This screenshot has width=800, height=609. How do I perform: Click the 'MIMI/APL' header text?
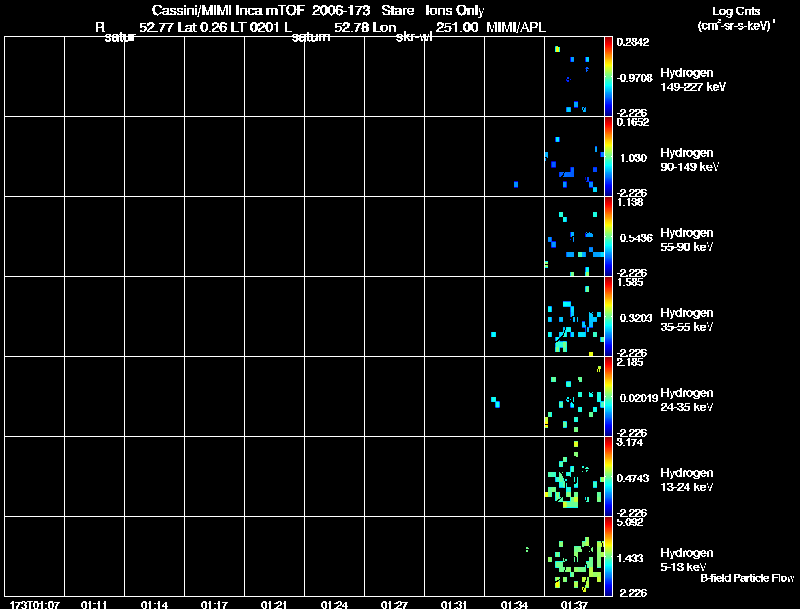516,28
